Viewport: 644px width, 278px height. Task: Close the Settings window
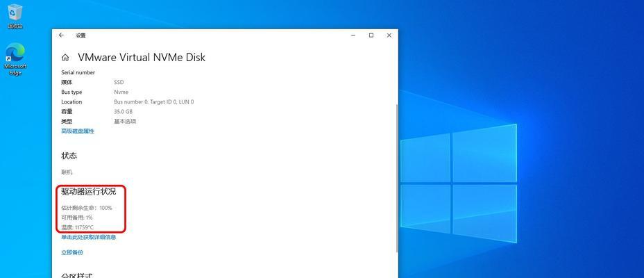(389, 35)
